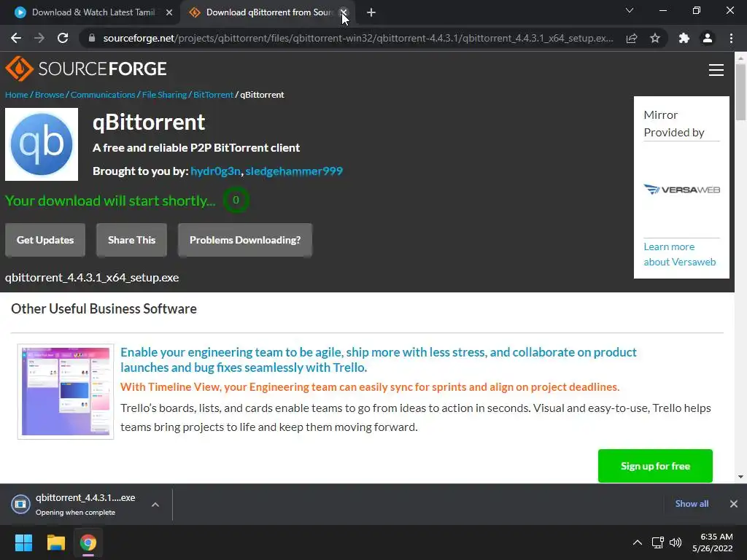Image resolution: width=747 pixels, height=560 pixels.
Task: Open the Windows Start menu
Action: tap(23, 542)
